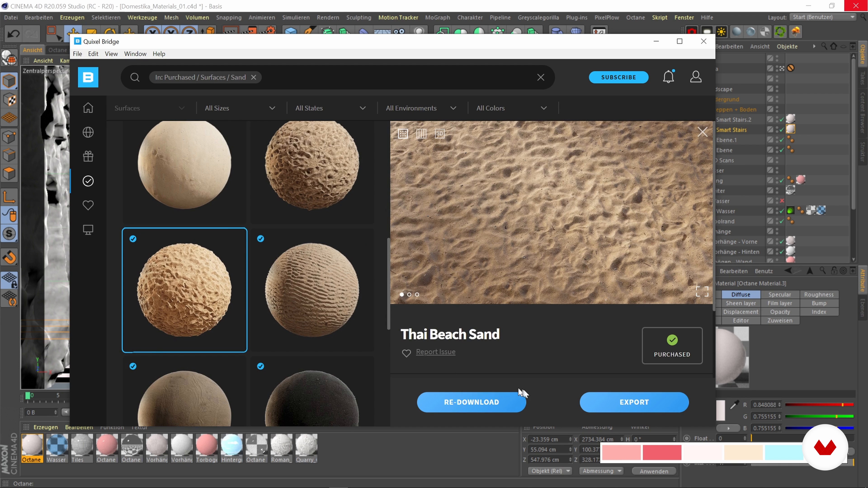Expand preview image to fullscreen
The width and height of the screenshot is (868, 488).
tap(702, 291)
